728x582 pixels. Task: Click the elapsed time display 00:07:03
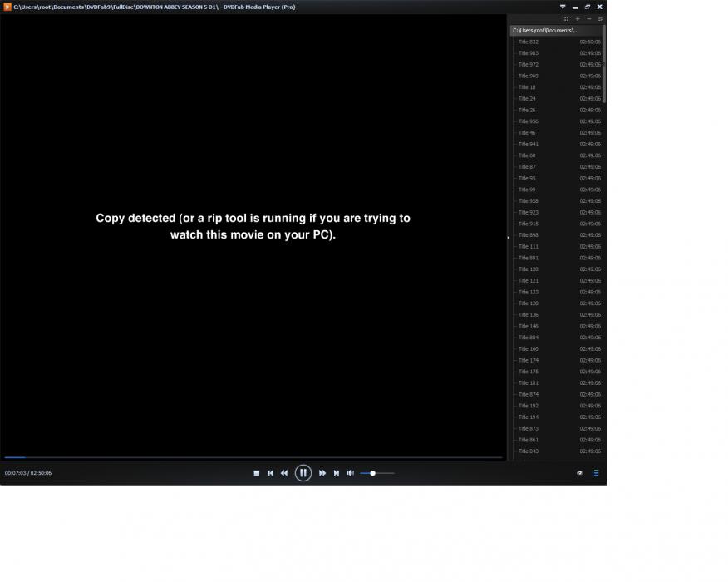click(x=15, y=473)
